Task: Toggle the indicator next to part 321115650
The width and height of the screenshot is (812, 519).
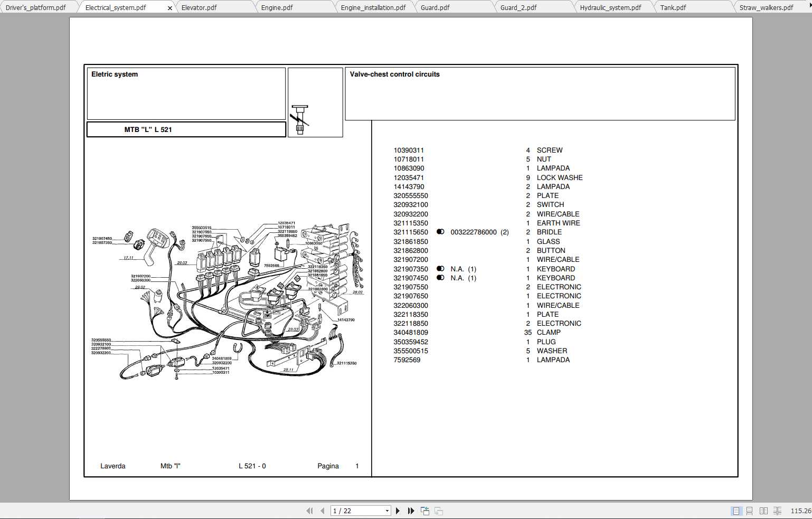Action: point(439,232)
